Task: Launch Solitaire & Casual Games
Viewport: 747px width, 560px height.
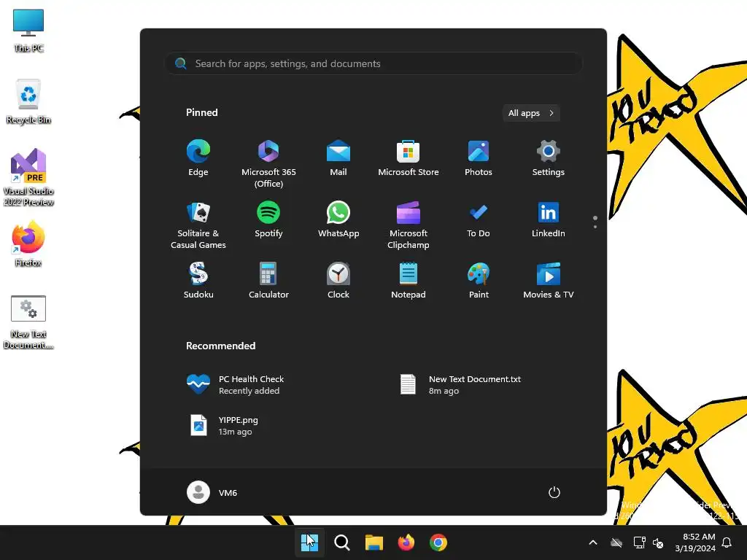Action: coord(198,225)
